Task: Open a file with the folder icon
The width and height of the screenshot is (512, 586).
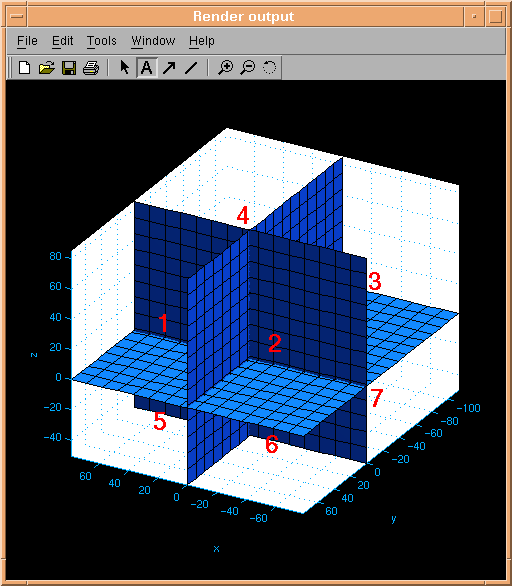Action: click(47, 68)
